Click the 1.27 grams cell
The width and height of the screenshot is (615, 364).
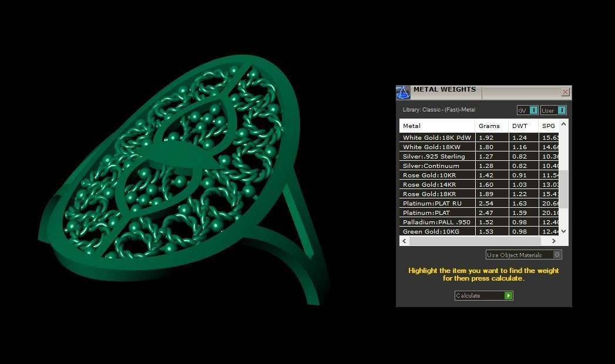(x=492, y=156)
